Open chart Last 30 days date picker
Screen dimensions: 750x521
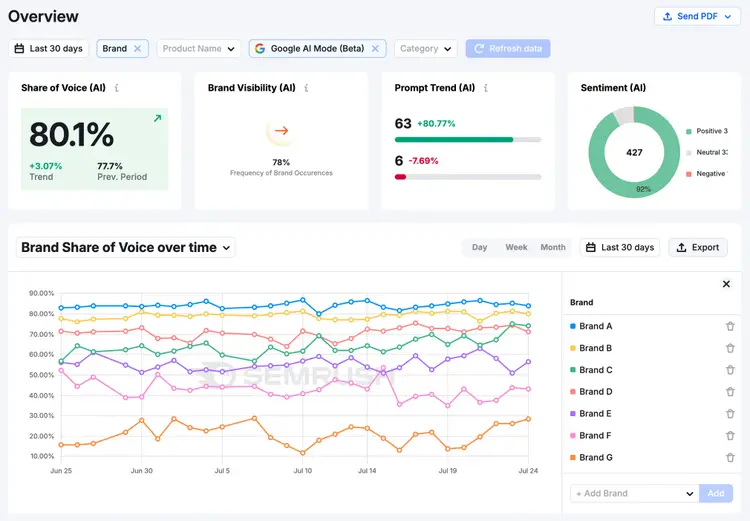coord(620,247)
